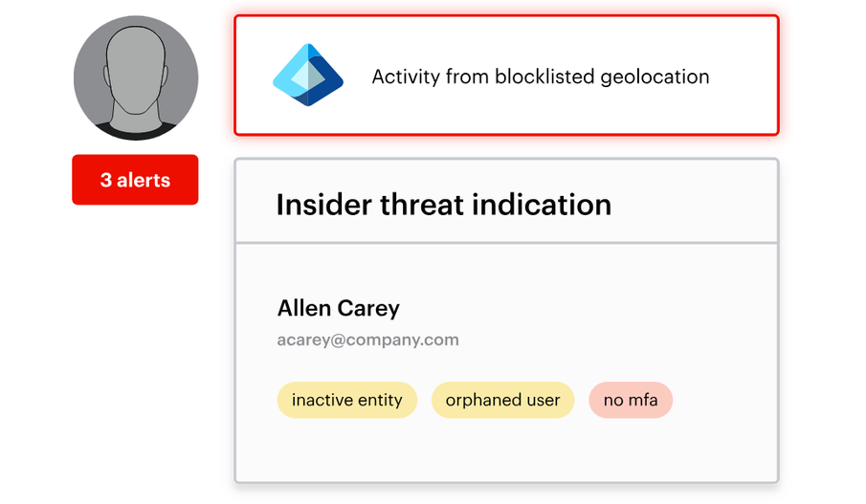Click the acarey@company.com email address
The image size is (866, 504).
click(367, 340)
